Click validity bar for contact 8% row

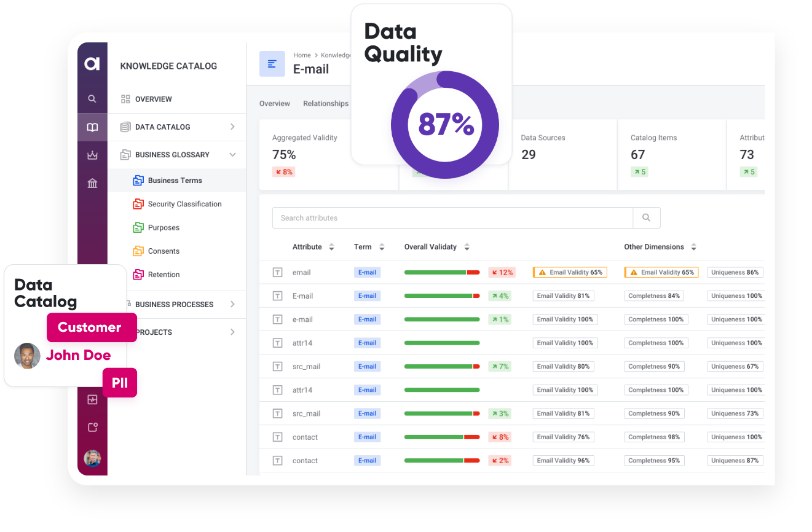pyautogui.click(x=442, y=437)
